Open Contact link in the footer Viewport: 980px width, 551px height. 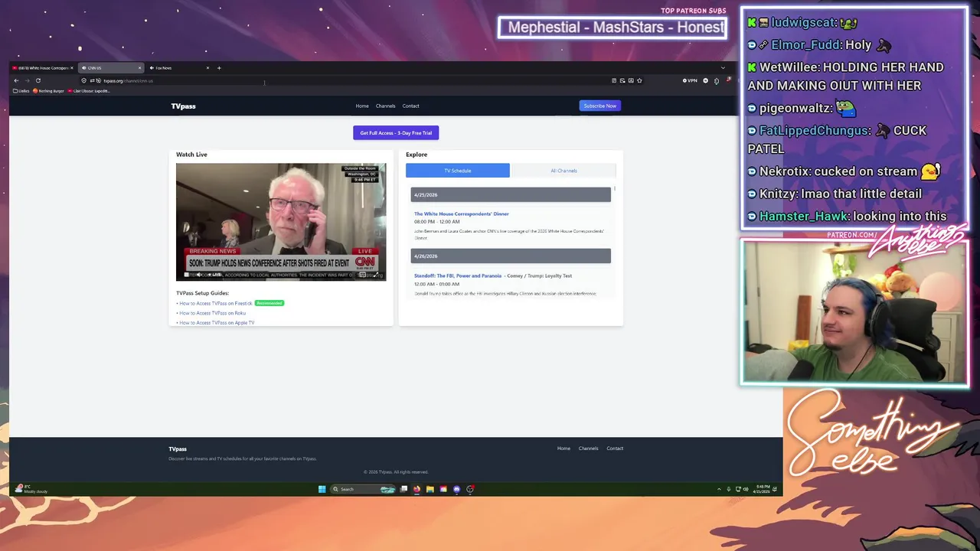[x=615, y=448]
